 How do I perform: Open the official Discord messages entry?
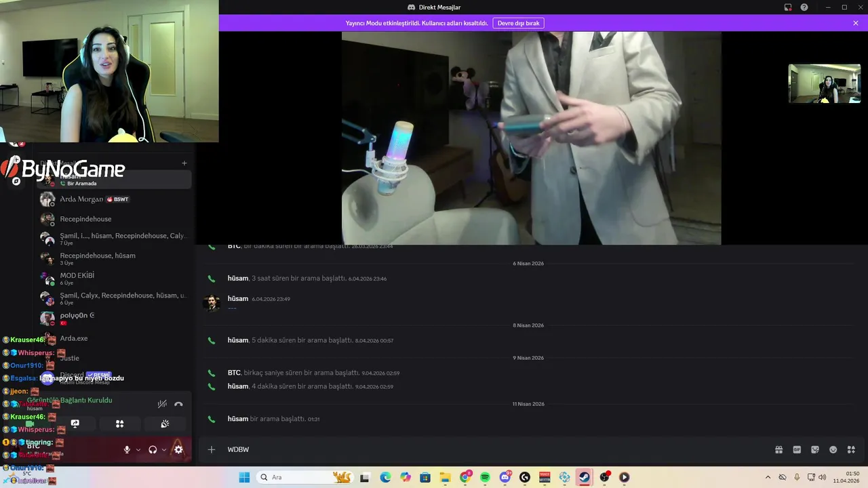click(114, 378)
